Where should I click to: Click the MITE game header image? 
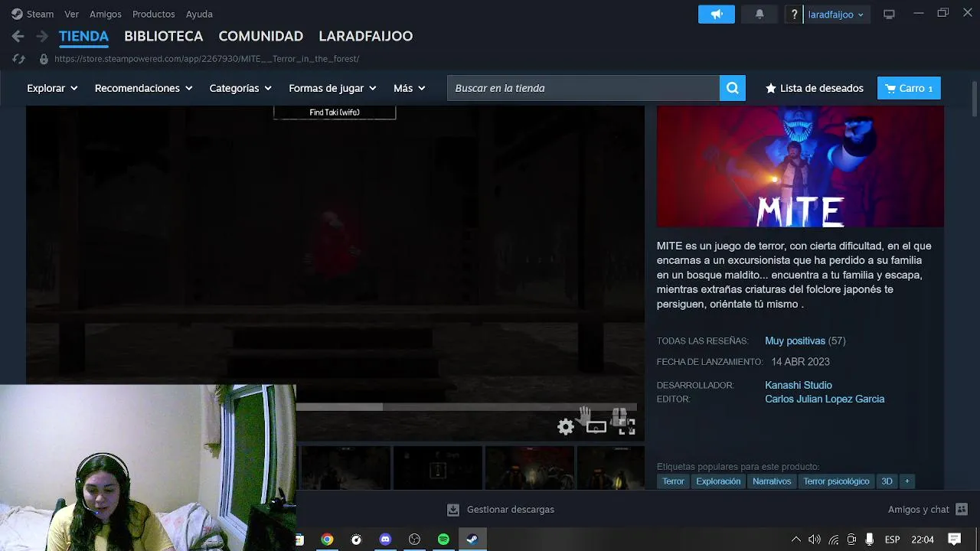click(800, 167)
